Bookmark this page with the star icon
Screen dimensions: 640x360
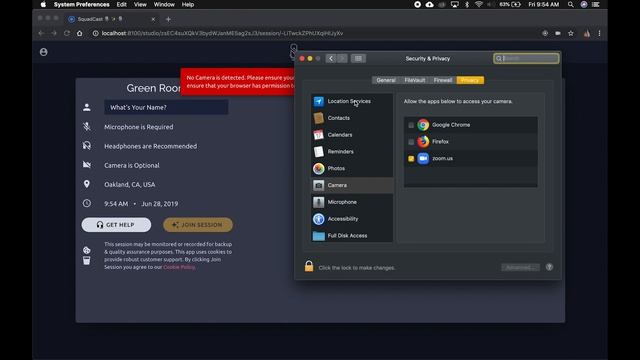point(571,33)
